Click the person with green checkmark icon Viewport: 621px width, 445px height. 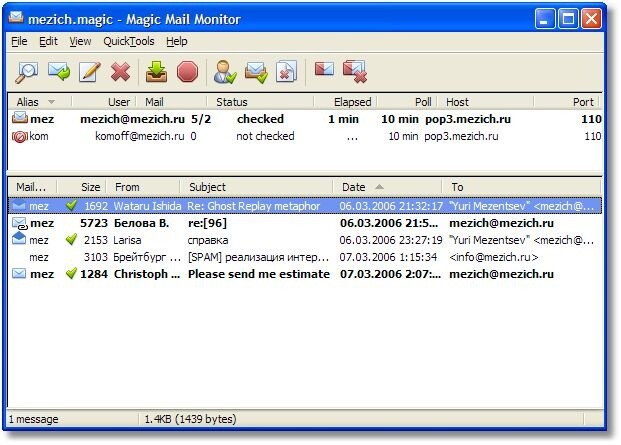tap(225, 72)
